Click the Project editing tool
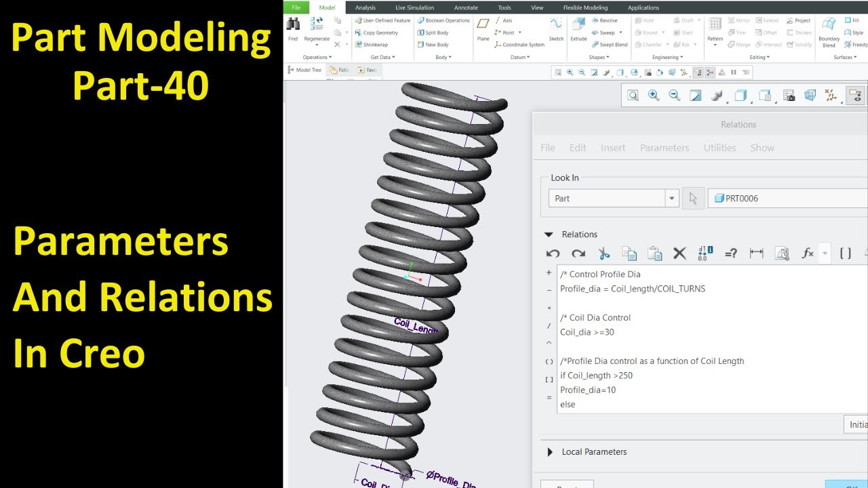The width and height of the screenshot is (868, 488). point(798,20)
